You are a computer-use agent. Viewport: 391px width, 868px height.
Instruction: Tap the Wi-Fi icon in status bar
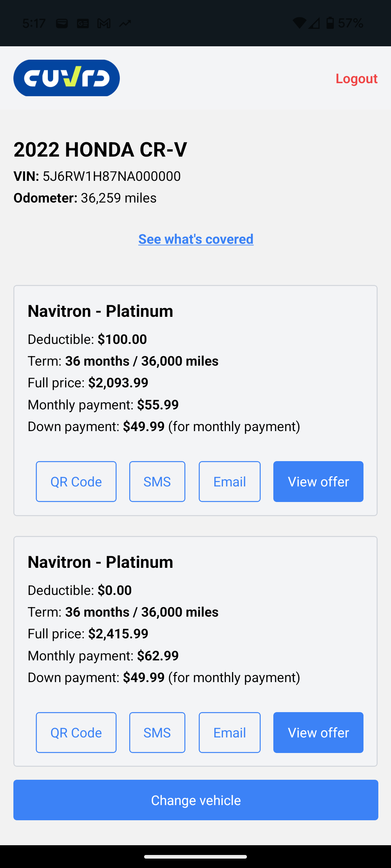pos(299,23)
